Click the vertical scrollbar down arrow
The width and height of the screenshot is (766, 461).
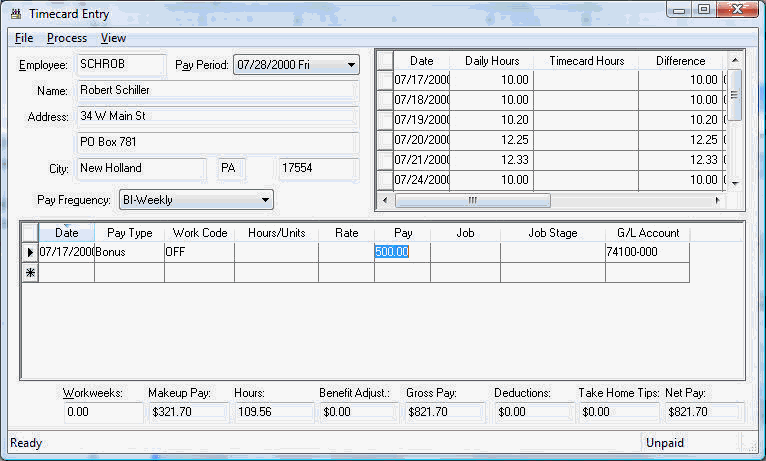coord(736,183)
